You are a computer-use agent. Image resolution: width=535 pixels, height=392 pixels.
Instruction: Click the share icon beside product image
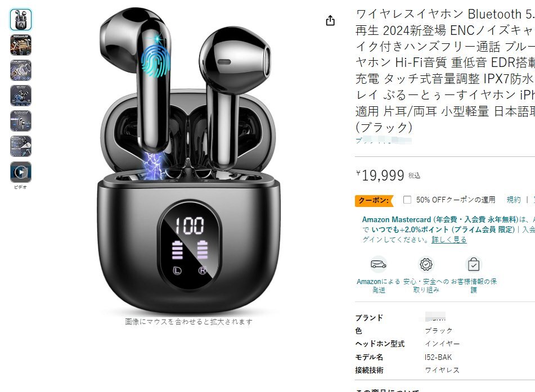click(x=330, y=21)
